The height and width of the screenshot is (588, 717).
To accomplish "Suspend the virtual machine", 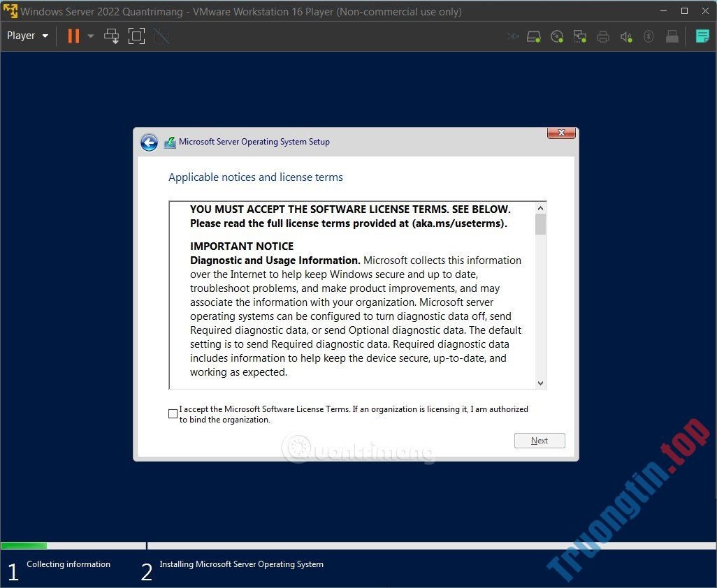I will point(73,36).
